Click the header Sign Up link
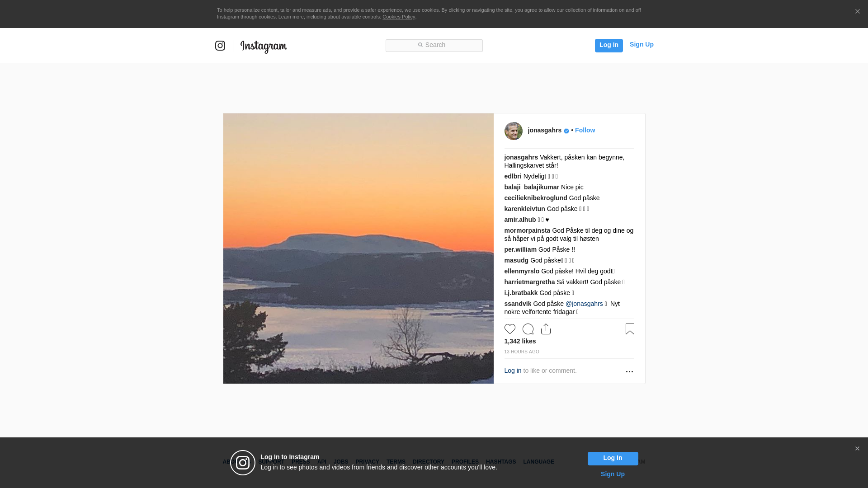868x488 pixels. 641,44
